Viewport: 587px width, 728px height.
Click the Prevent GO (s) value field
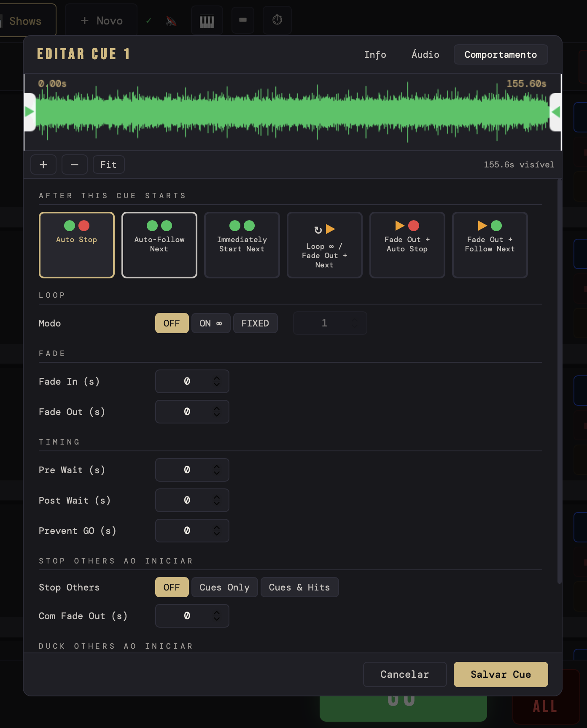(x=192, y=531)
